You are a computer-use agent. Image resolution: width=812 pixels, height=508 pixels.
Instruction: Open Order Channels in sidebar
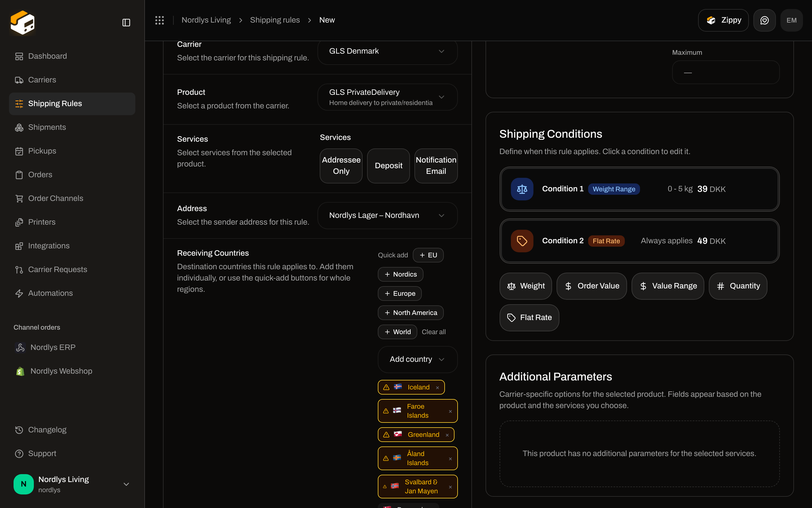[x=72, y=199]
